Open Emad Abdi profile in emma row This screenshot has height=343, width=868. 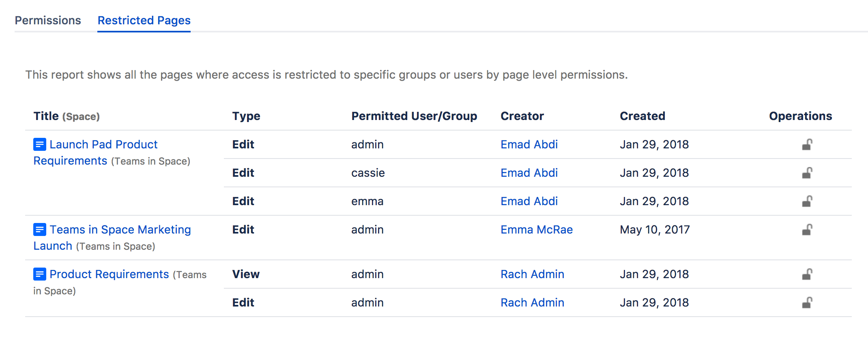coord(529,201)
